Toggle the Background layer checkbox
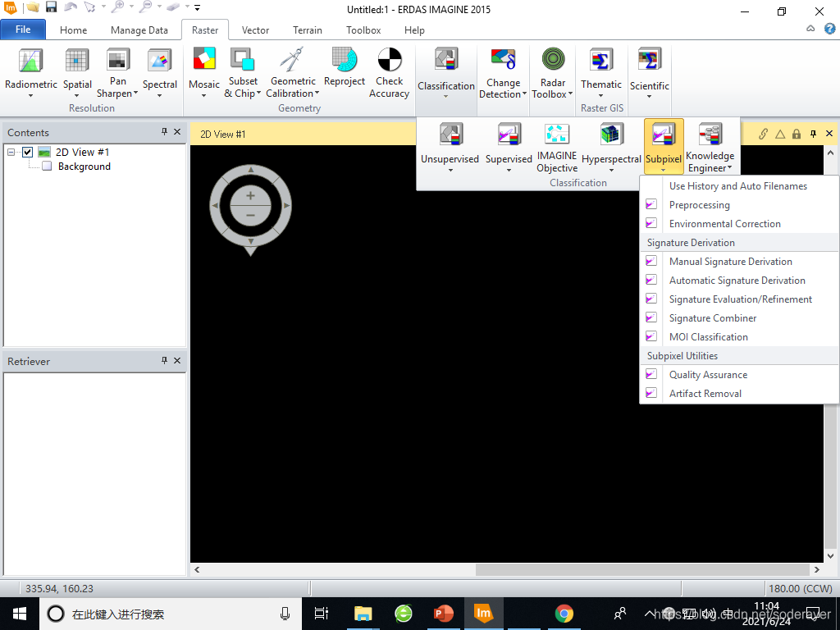The height and width of the screenshot is (630, 840). coord(47,166)
